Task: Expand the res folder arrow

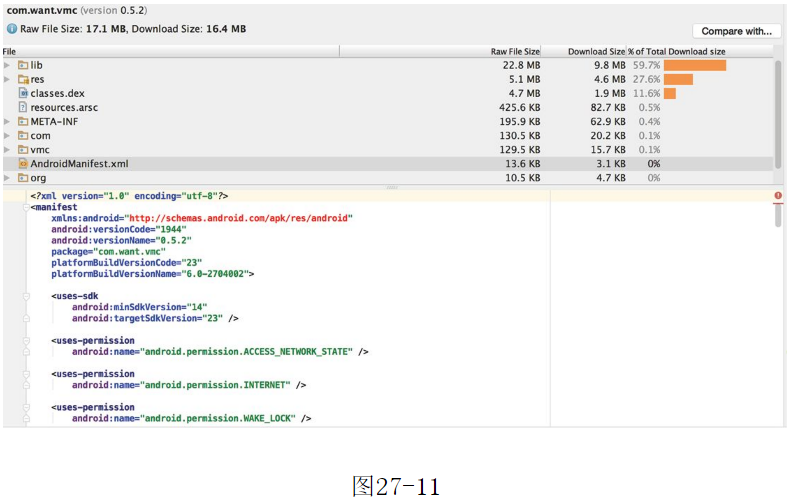Action: (x=7, y=79)
